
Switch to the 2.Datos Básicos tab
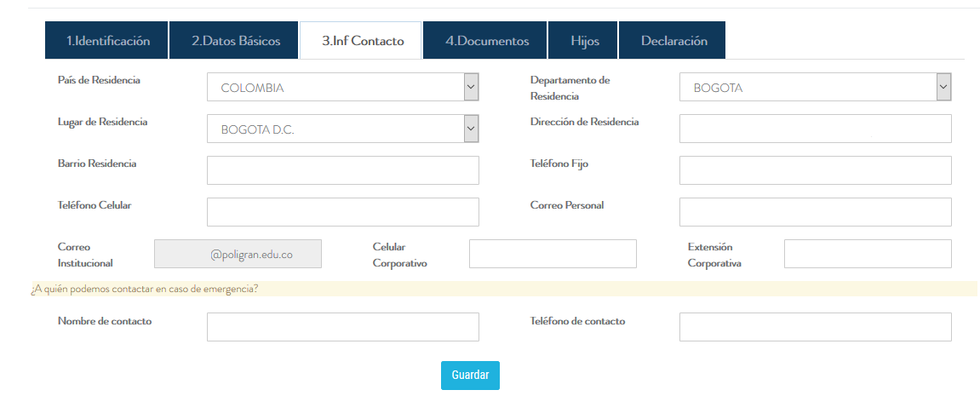pos(235,41)
